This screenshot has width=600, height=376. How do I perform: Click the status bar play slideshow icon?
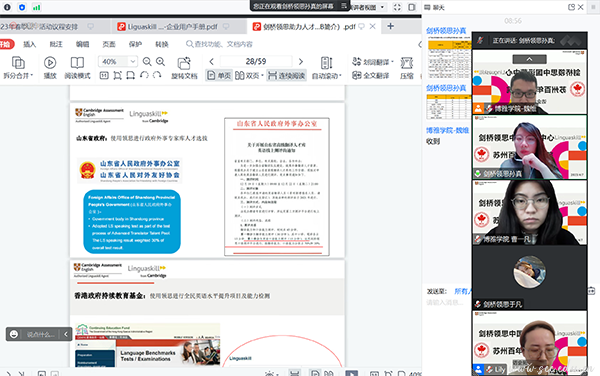pos(351,373)
